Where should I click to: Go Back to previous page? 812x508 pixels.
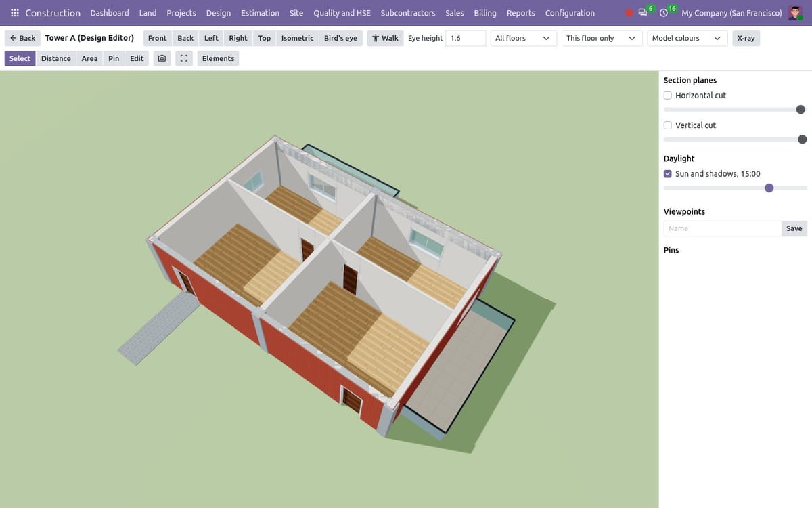22,38
